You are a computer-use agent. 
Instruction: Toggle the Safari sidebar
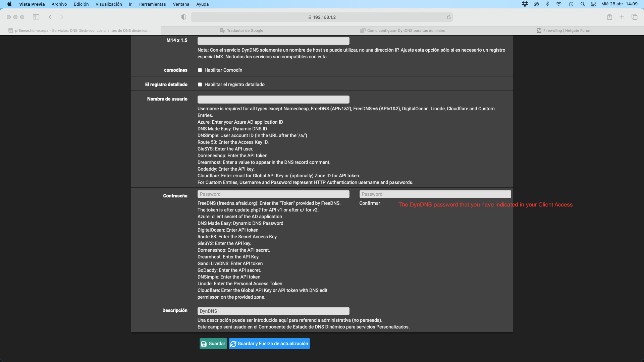(36, 17)
